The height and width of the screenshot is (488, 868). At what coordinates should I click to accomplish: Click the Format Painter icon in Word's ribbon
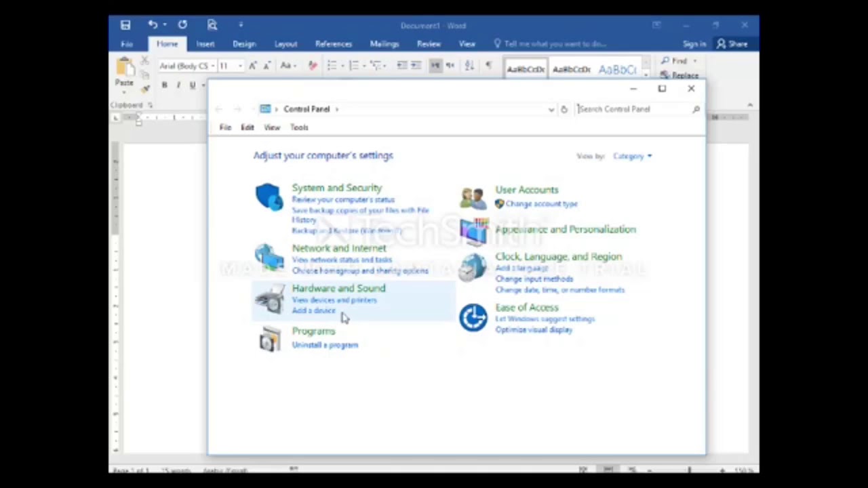[x=145, y=88]
